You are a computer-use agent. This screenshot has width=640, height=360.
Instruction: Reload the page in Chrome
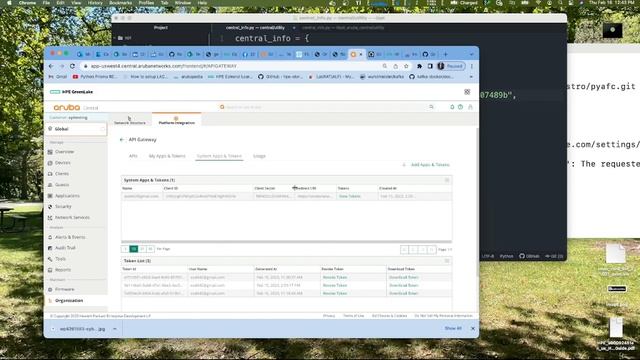[x=72, y=66]
